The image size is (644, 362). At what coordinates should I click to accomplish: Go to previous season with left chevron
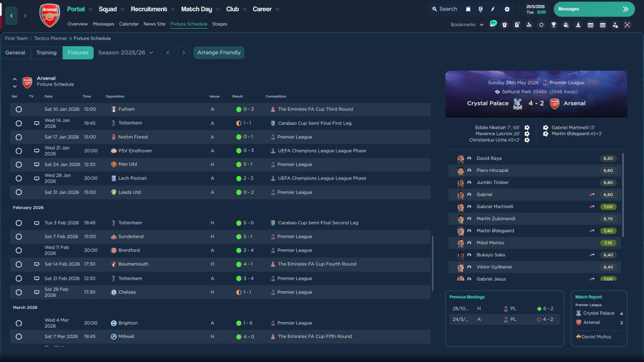point(168,53)
